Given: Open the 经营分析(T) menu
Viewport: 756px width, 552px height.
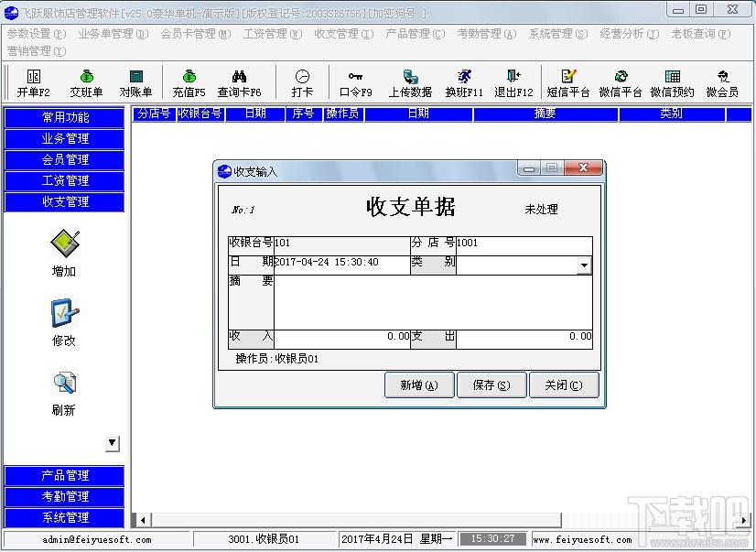Looking at the screenshot, I should click(x=629, y=34).
